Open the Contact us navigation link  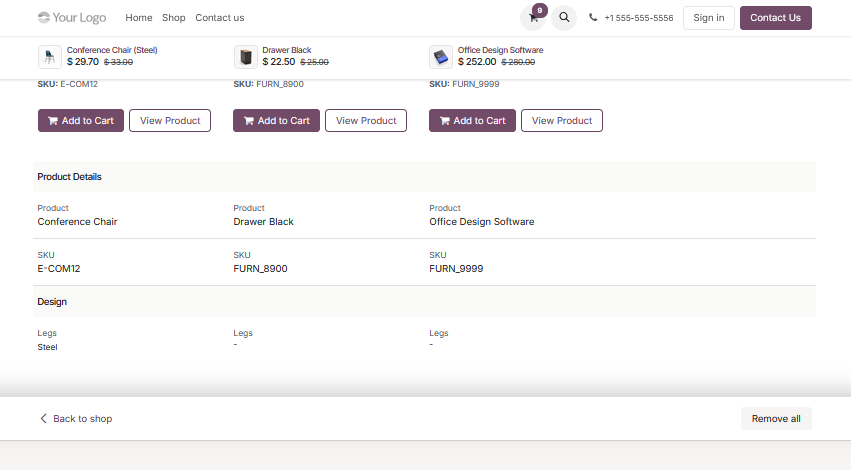(x=220, y=18)
